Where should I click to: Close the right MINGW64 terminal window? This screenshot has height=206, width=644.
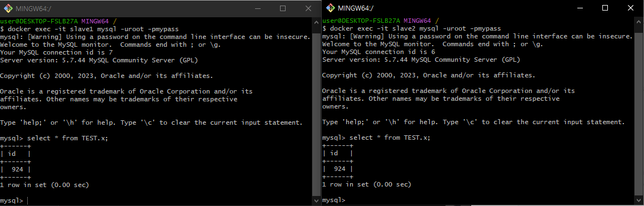coord(631,8)
